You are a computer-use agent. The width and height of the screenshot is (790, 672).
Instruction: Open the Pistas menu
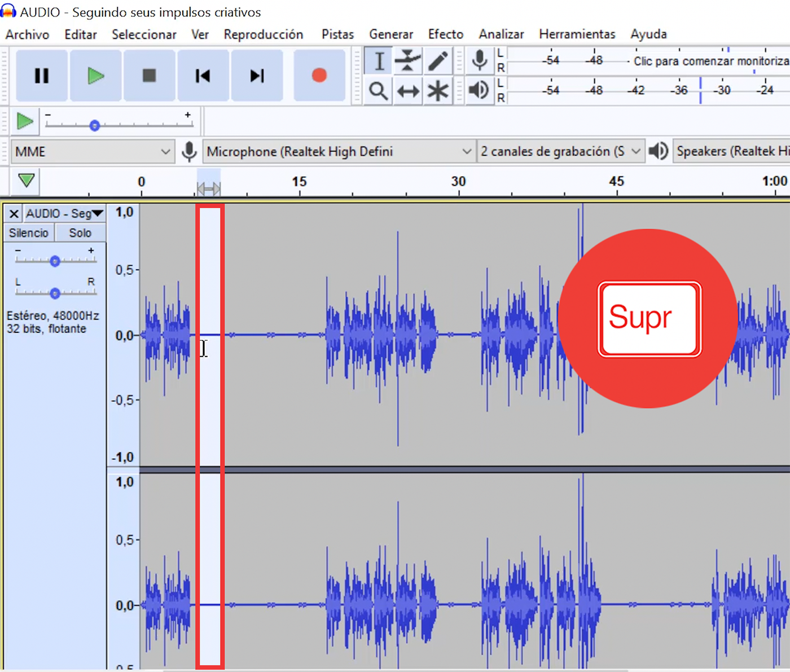click(337, 34)
